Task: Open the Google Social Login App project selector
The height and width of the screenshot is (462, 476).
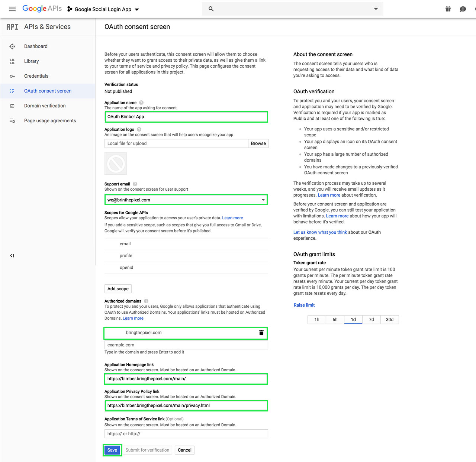Action: tap(103, 9)
